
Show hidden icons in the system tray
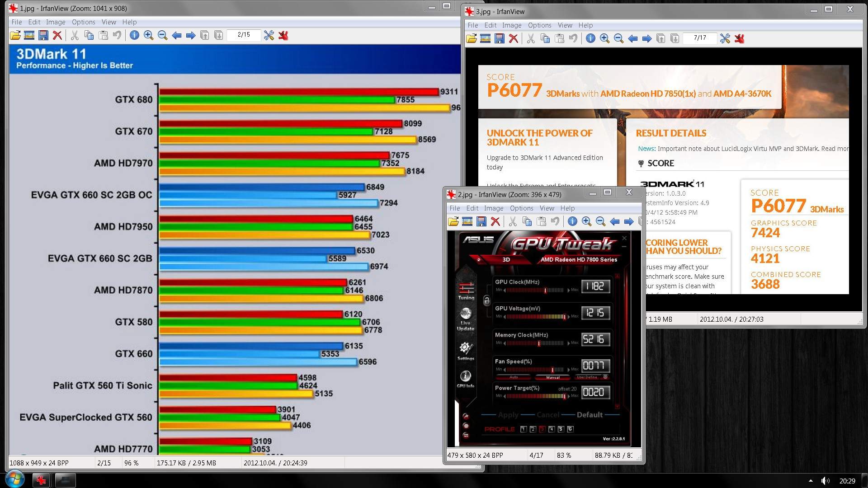(811, 481)
